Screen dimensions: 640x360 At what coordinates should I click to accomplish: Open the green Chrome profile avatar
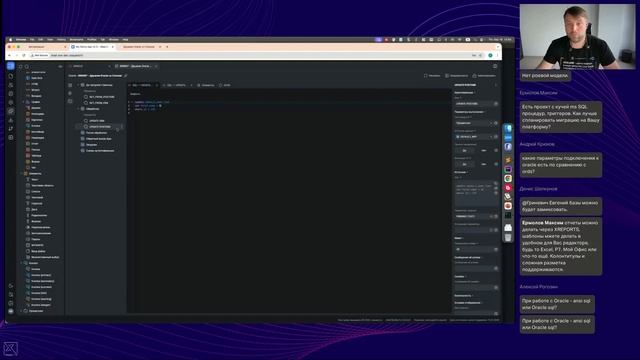click(490, 55)
